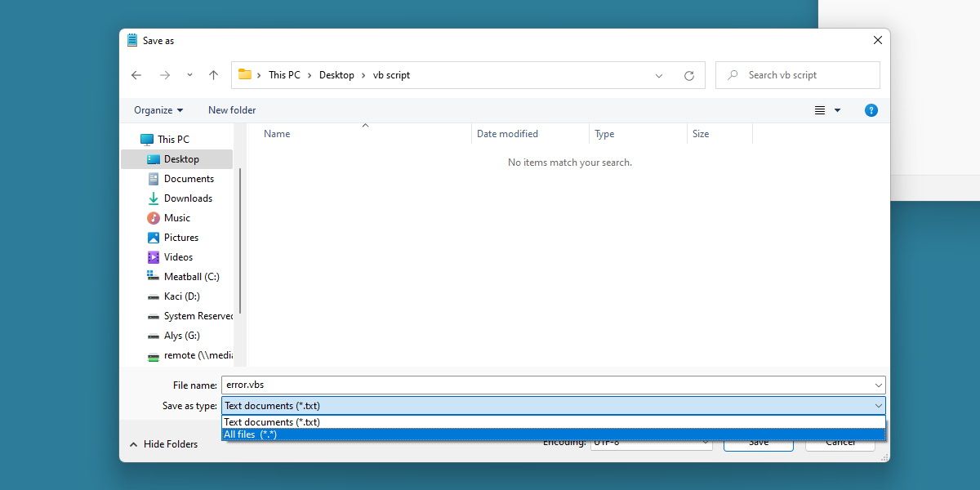Go up one folder level
980x490 pixels.
pos(213,75)
